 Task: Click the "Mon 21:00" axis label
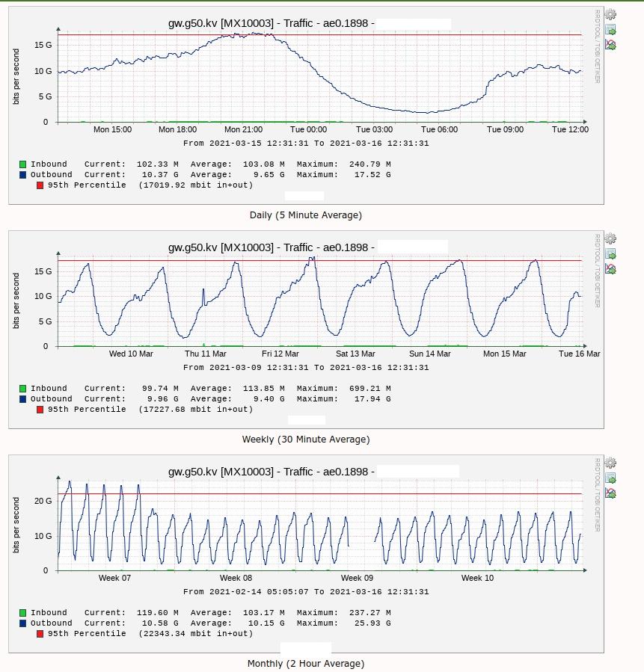pyautogui.click(x=243, y=129)
